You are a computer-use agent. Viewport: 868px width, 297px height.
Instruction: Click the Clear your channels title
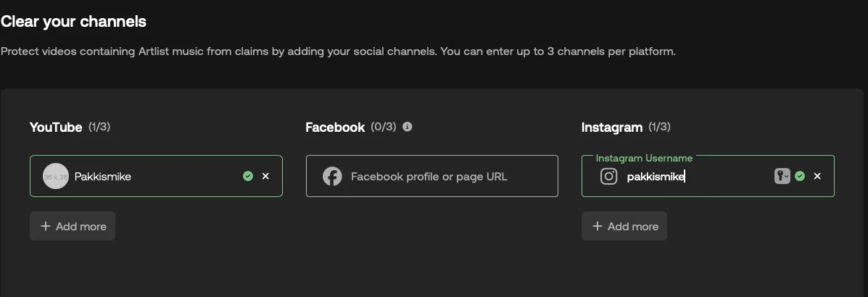(73, 22)
